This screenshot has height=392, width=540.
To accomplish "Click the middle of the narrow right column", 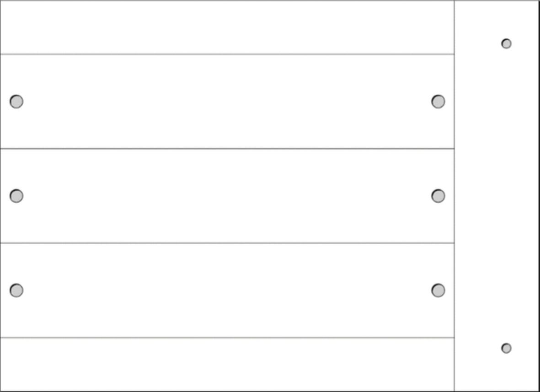I will click(497, 196).
